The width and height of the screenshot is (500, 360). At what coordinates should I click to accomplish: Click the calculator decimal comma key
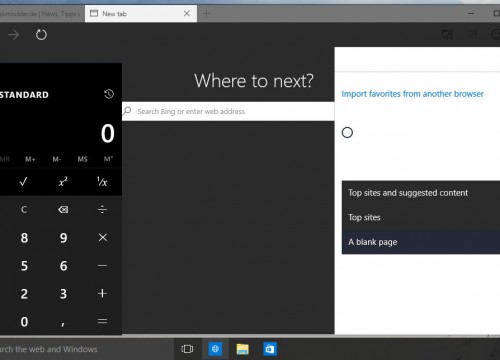click(63, 323)
